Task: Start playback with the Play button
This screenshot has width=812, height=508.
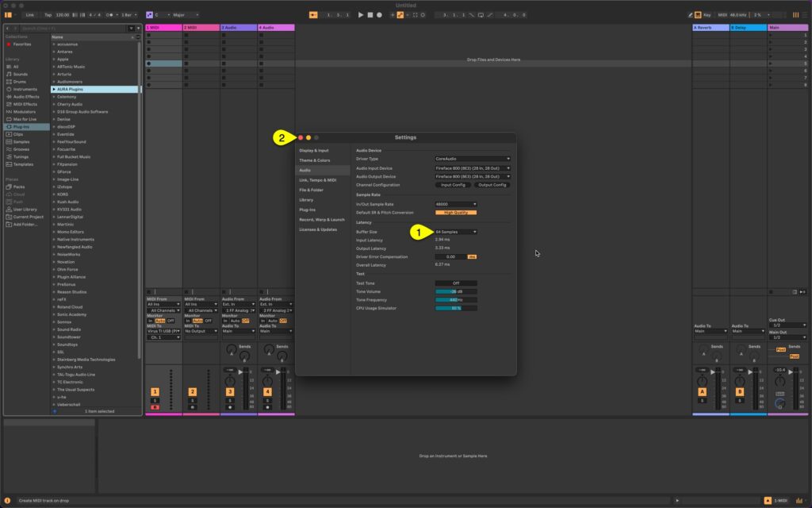Action: 361,14
